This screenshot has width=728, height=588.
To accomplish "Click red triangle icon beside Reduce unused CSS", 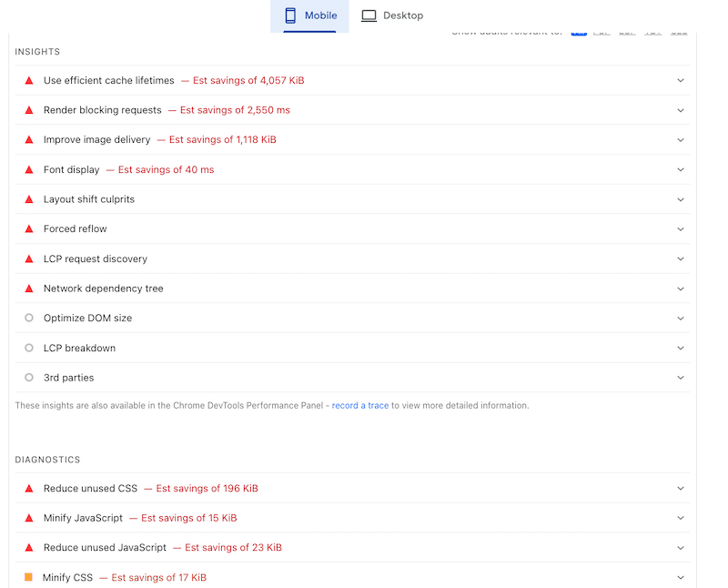I will click(29, 489).
